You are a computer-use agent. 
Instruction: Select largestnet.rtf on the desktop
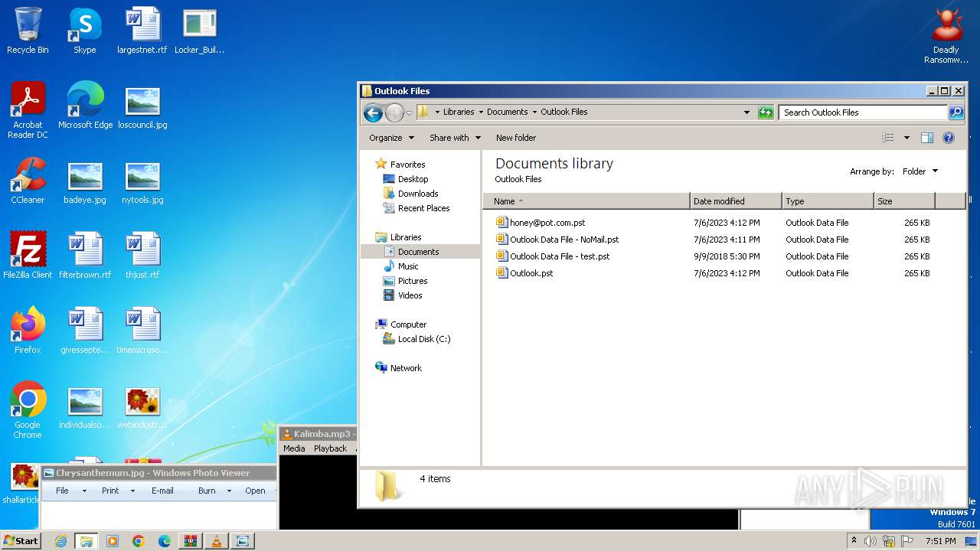tap(142, 31)
